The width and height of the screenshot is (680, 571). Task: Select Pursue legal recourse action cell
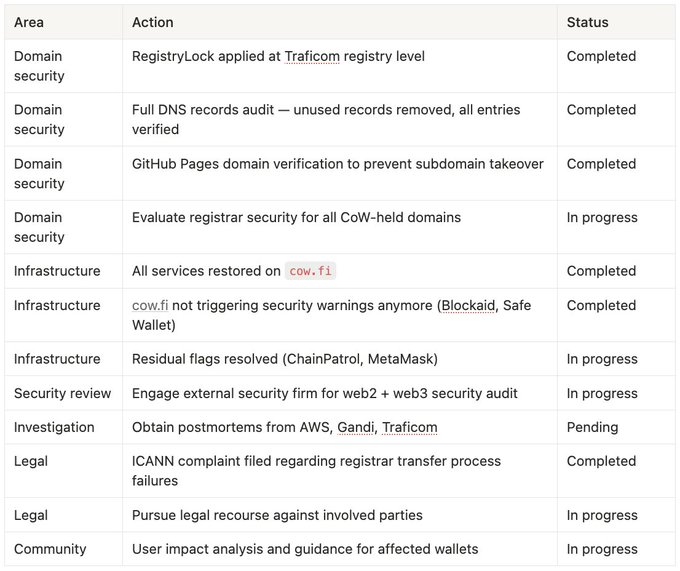[277, 515]
